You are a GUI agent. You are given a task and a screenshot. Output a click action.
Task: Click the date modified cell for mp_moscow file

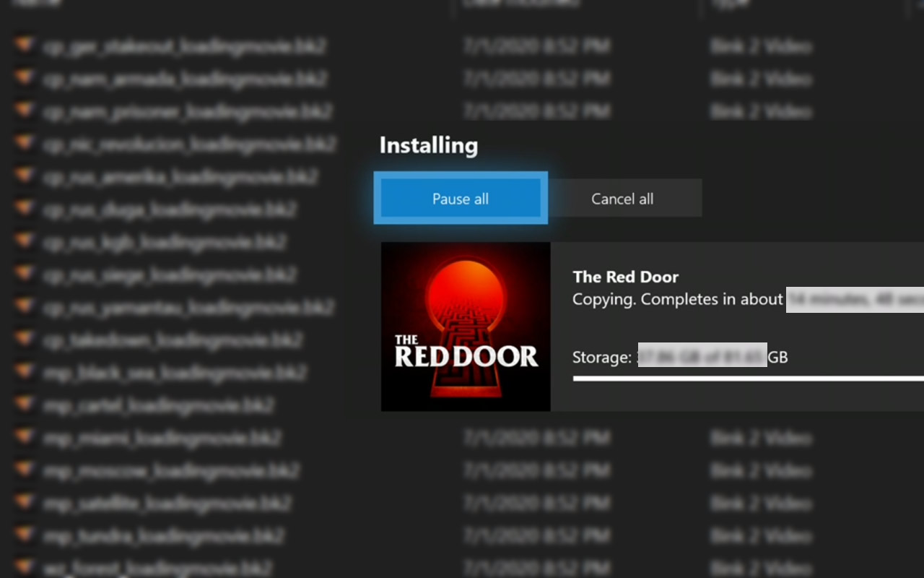pyautogui.click(x=536, y=471)
